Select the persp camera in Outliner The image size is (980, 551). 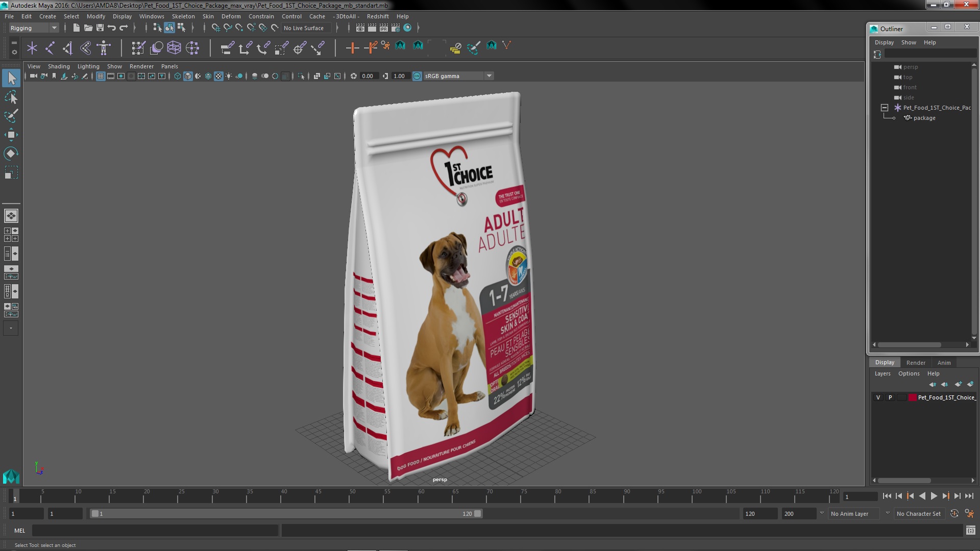[x=910, y=67]
